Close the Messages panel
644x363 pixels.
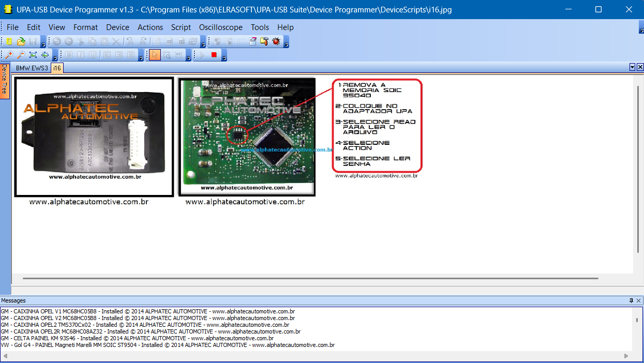point(639,300)
